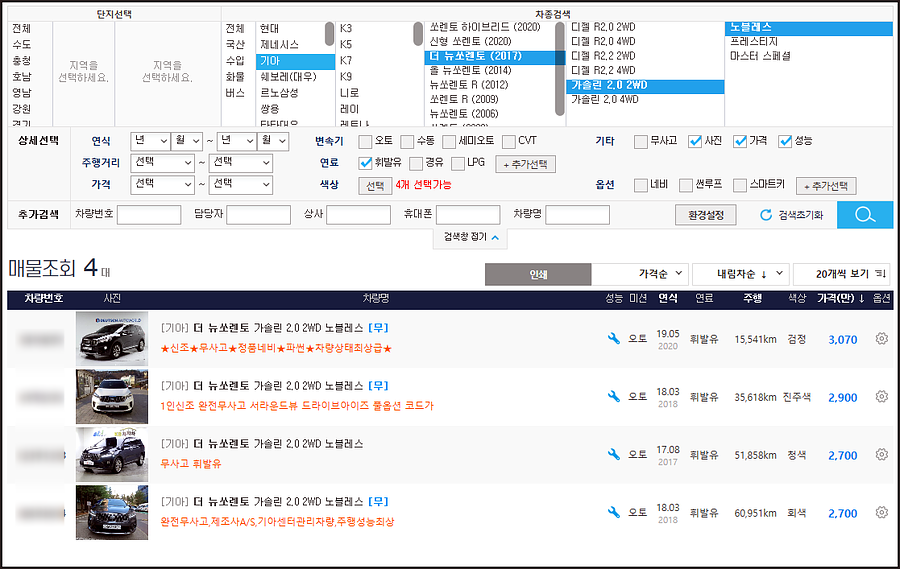Click the 담당자 input field
This screenshot has width=900, height=569.
point(258,215)
